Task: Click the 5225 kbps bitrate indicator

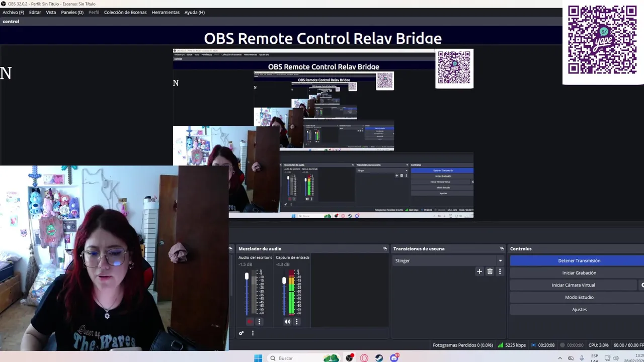Action: (512, 345)
